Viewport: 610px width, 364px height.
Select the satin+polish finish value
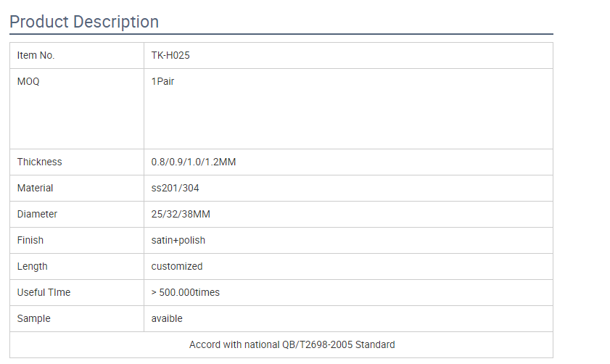178,240
